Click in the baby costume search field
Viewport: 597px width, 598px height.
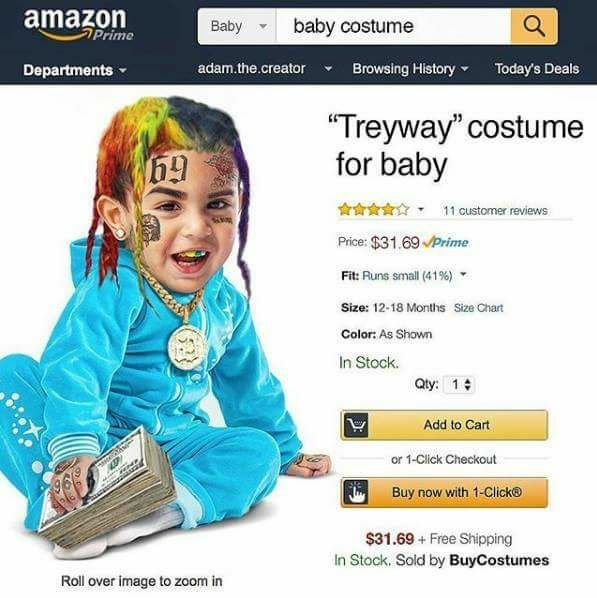tap(393, 27)
